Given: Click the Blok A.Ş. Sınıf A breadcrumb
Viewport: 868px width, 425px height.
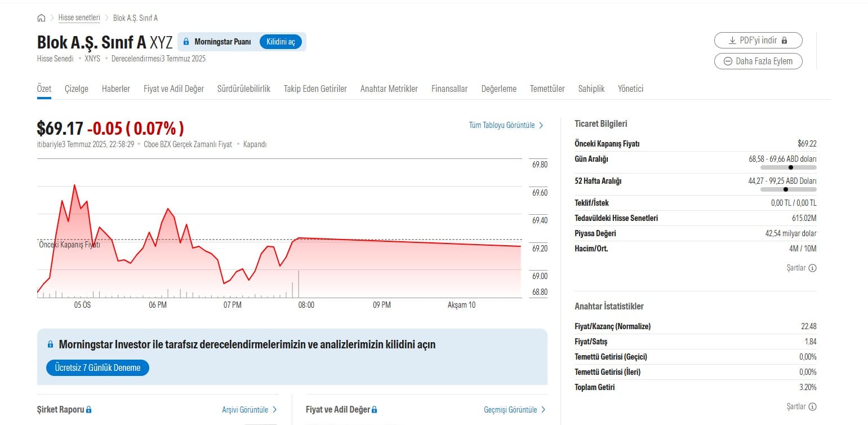Looking at the screenshot, I should click(x=135, y=18).
